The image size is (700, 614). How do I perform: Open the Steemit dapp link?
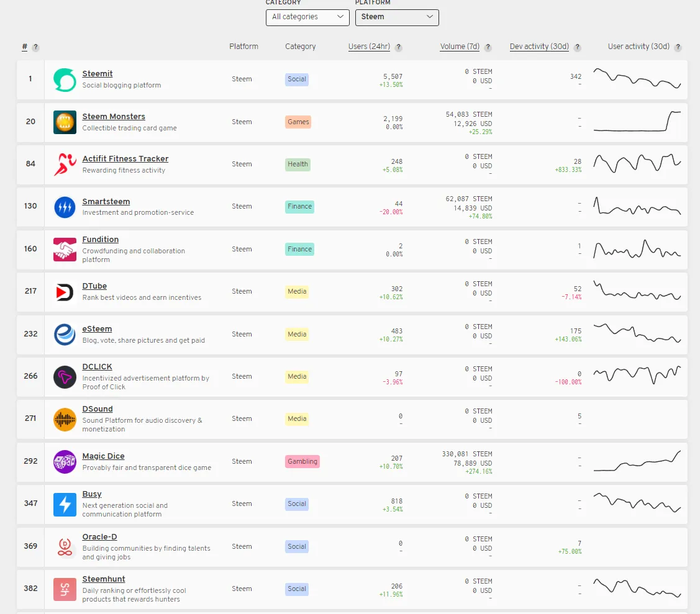98,74
